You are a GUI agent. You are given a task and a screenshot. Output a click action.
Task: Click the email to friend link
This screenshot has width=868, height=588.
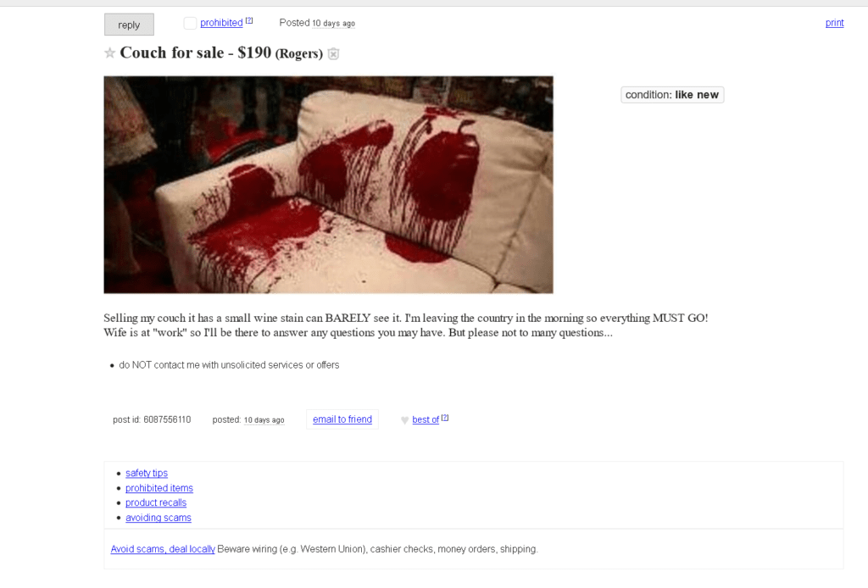tap(342, 419)
